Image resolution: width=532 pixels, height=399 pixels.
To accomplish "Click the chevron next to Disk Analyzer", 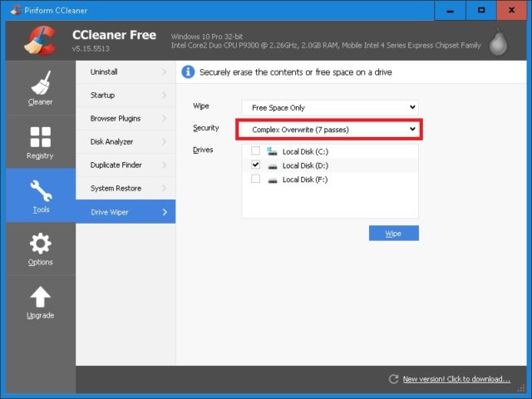I will (165, 141).
